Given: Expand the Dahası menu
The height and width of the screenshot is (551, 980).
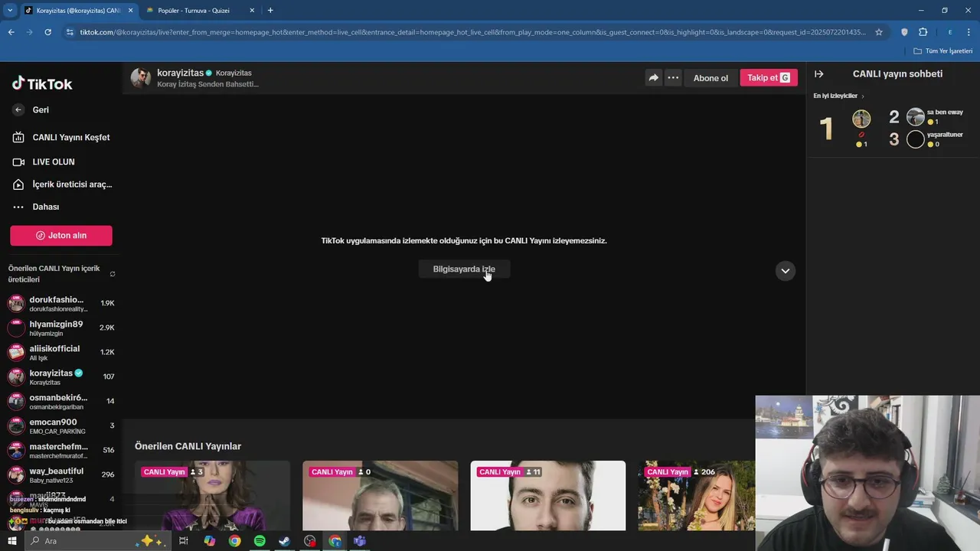Looking at the screenshot, I should [37, 207].
